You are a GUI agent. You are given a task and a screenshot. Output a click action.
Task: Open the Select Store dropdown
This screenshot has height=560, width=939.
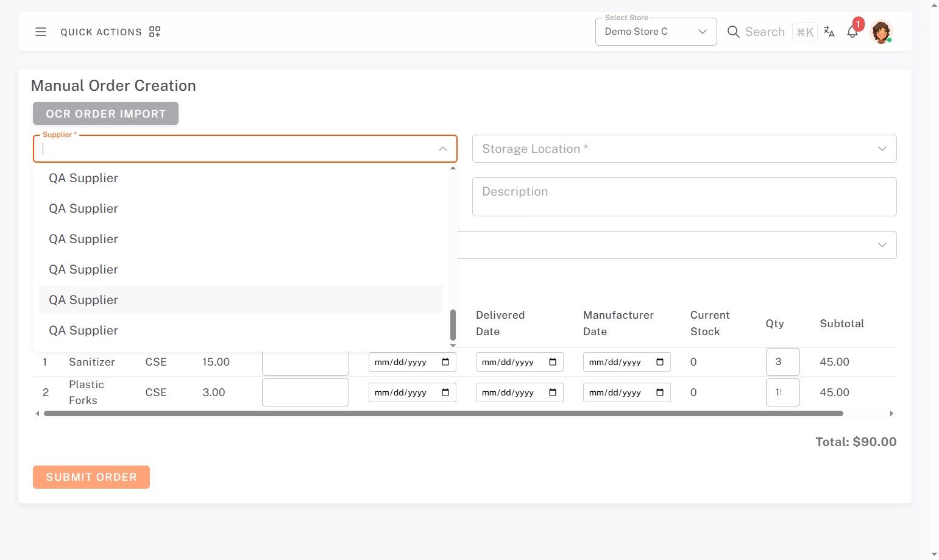pyautogui.click(x=656, y=32)
